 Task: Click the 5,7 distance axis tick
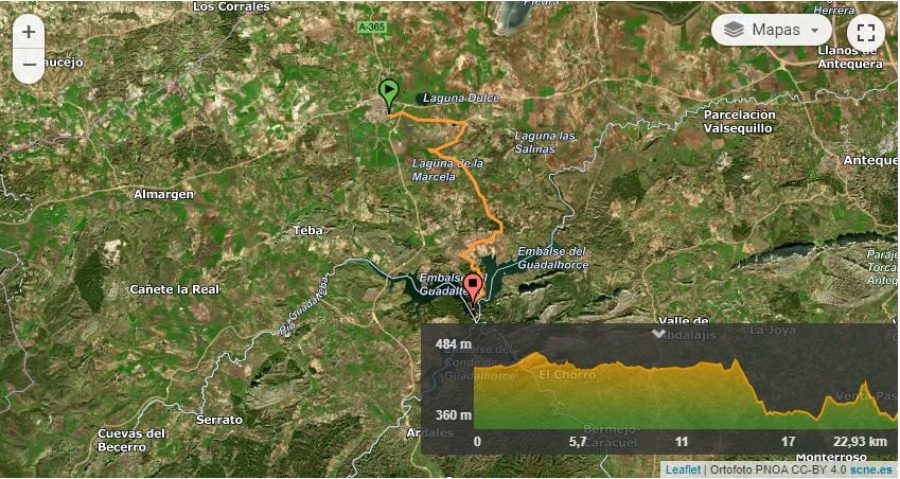(x=577, y=442)
